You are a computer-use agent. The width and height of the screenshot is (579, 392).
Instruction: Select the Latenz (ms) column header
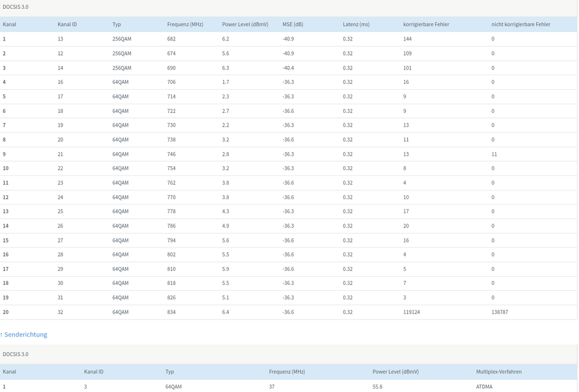coord(356,24)
